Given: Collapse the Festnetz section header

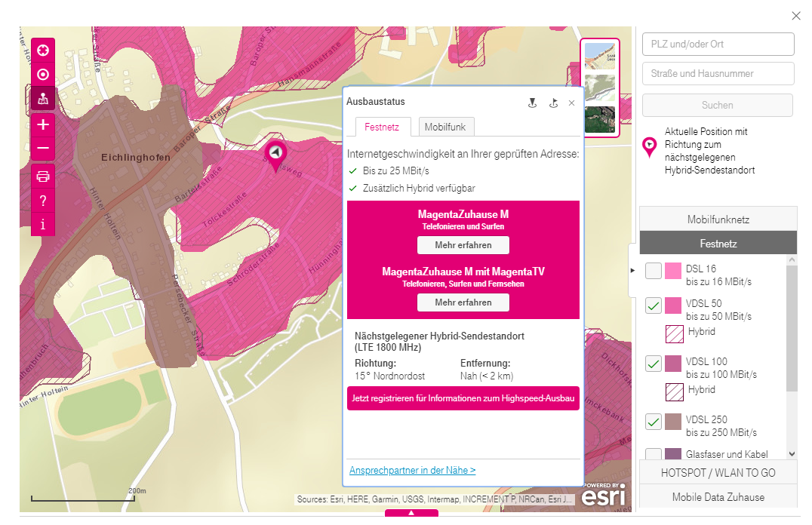Looking at the screenshot, I should [718, 243].
